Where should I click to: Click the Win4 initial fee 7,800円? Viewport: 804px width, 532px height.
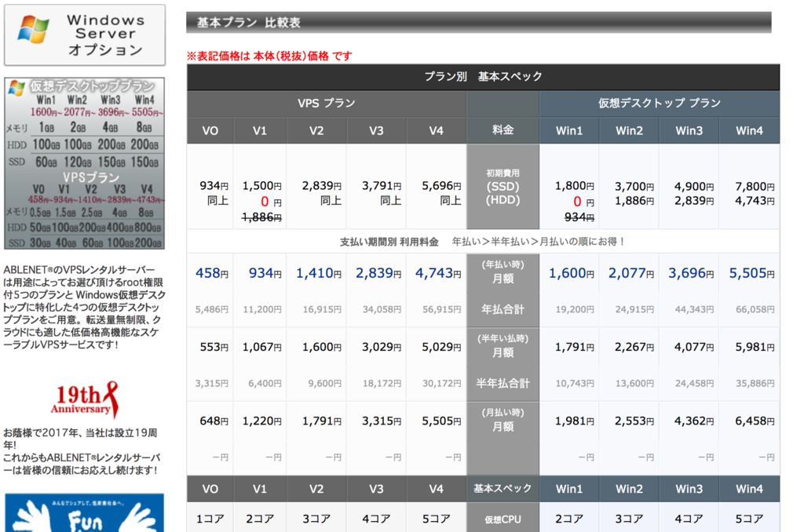tap(755, 187)
